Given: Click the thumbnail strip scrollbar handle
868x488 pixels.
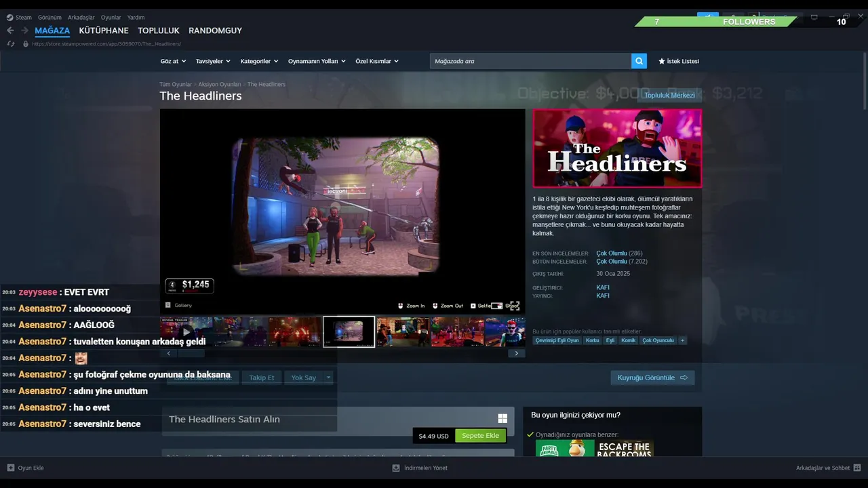Looking at the screenshot, I should (x=191, y=353).
